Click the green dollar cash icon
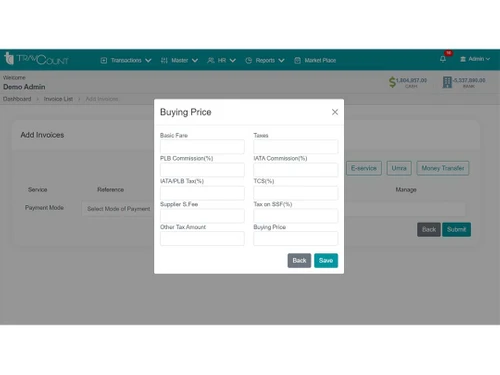The height and width of the screenshot is (375, 500). tap(392, 82)
